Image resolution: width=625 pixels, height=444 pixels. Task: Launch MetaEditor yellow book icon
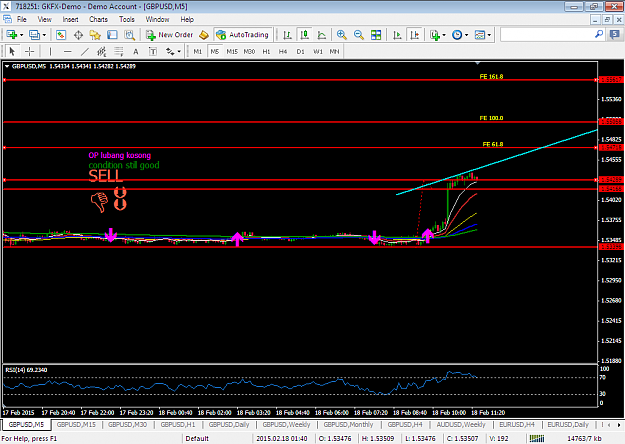(x=204, y=35)
